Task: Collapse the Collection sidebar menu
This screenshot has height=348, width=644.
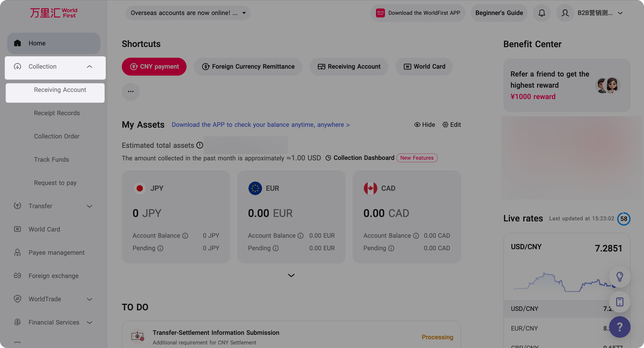Action: pos(89,67)
